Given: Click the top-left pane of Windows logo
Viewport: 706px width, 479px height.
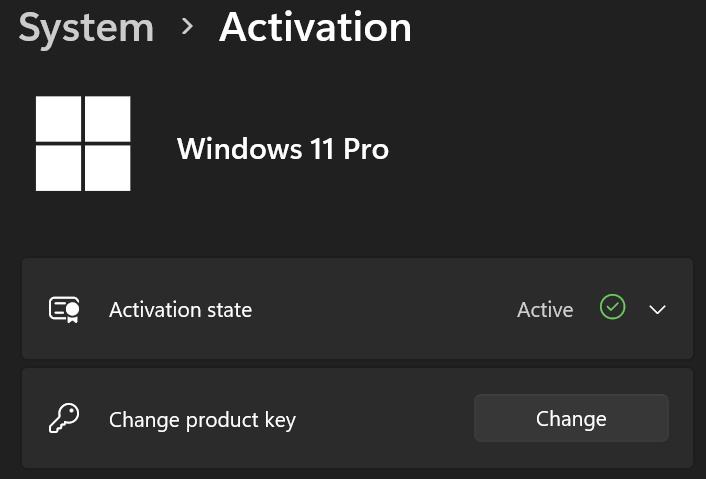Looking at the screenshot, I should pos(59,119).
